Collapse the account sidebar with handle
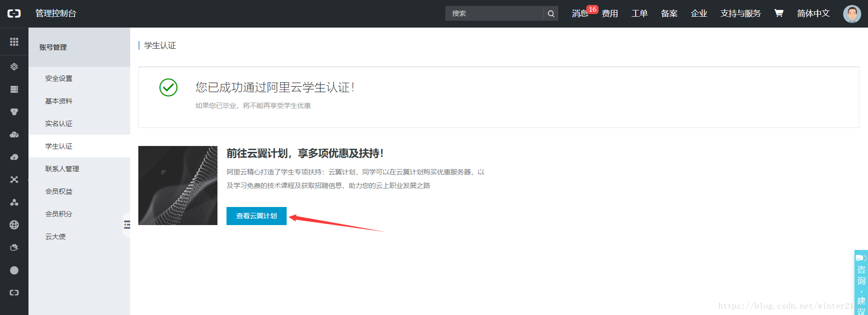This screenshot has width=868, height=315. pos(127,225)
